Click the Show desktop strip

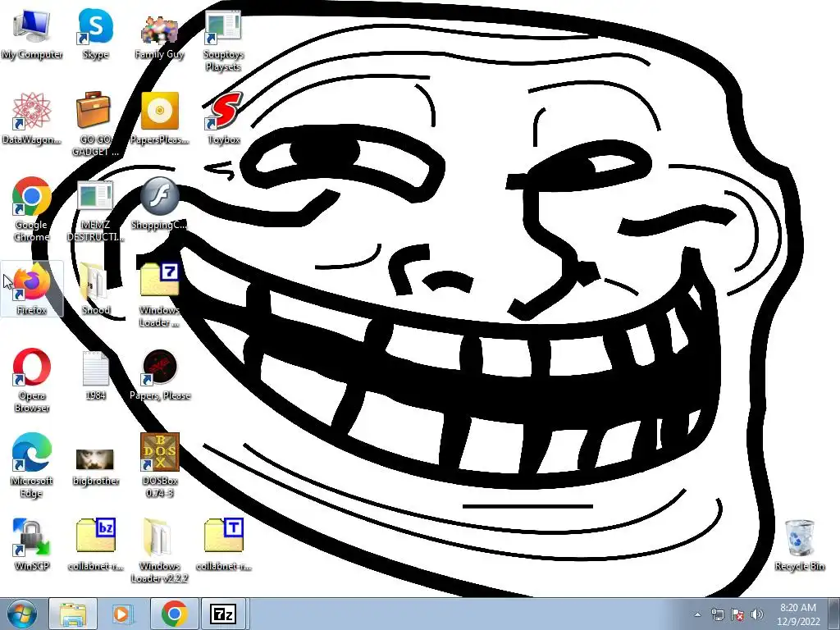tap(834, 614)
